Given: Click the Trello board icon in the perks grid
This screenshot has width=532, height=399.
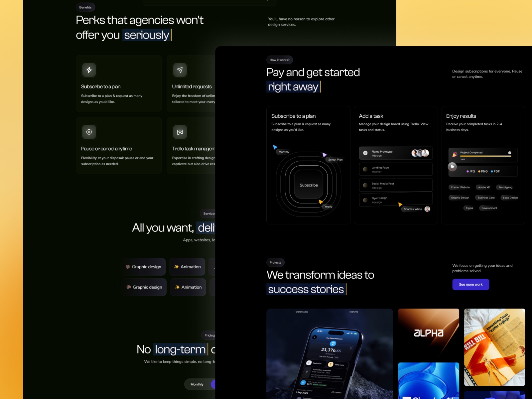Looking at the screenshot, I should [180, 132].
